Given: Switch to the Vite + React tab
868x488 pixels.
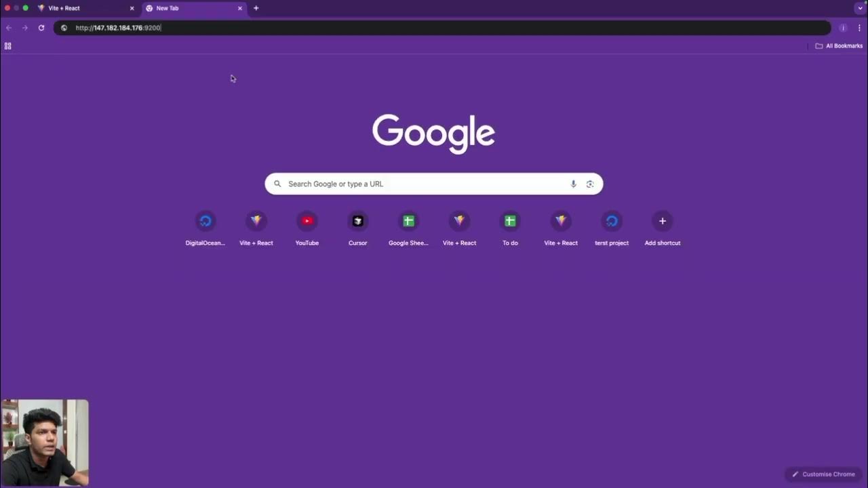Looking at the screenshot, I should (85, 8).
